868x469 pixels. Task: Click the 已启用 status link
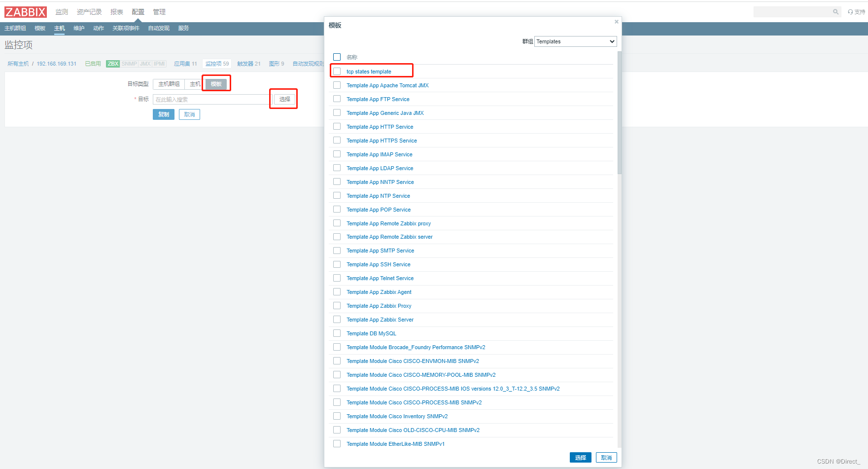tap(93, 64)
